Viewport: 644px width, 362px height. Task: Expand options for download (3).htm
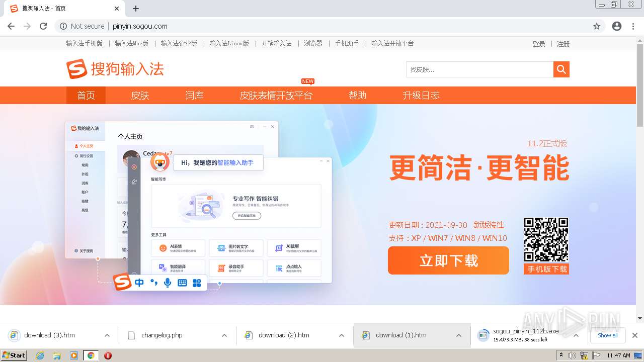pyautogui.click(x=107, y=335)
